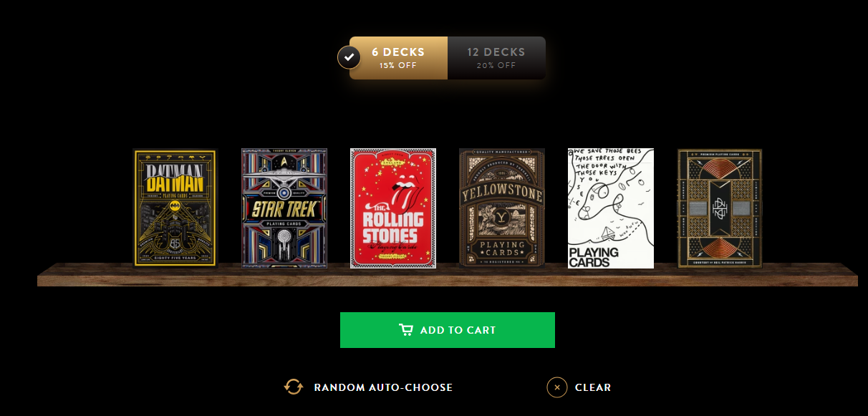Image resolution: width=868 pixels, height=416 pixels.
Task: Click the circular arrows random auto-choose icon
Action: [294, 387]
